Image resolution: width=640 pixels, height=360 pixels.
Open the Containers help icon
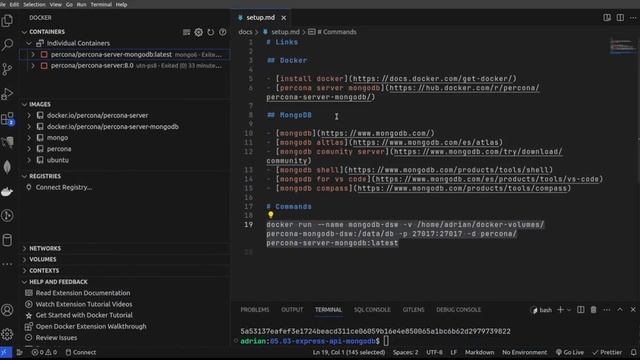click(222, 32)
